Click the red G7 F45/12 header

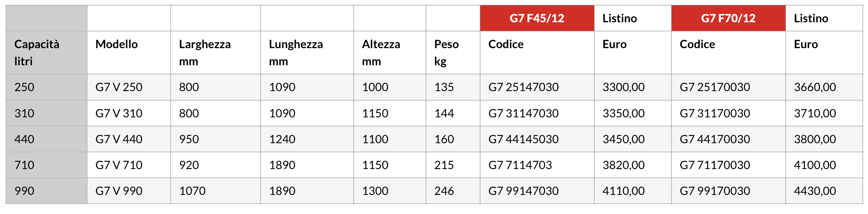tap(537, 18)
